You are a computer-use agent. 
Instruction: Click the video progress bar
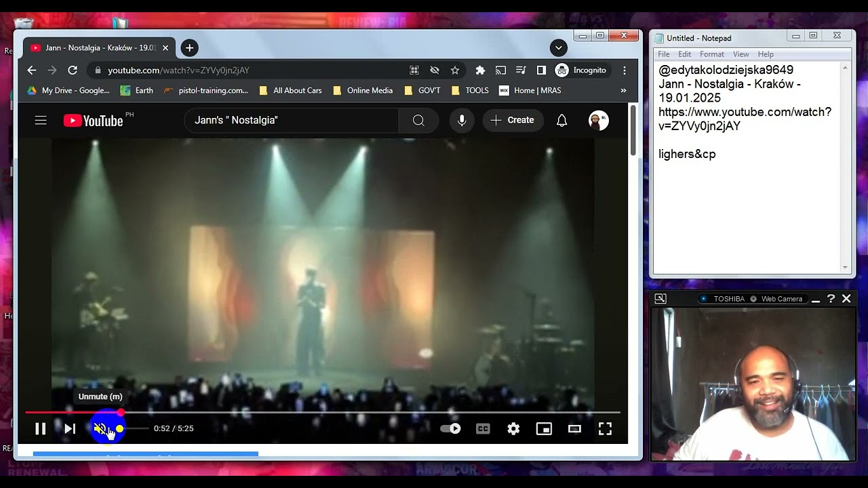[323, 412]
